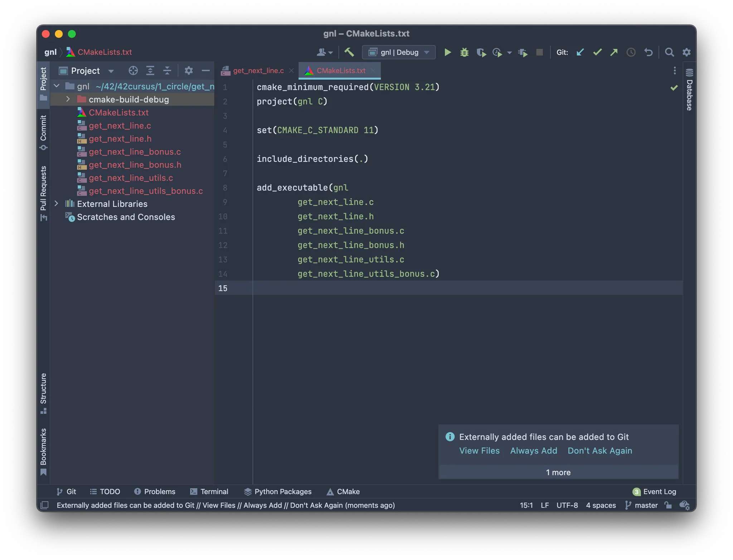
Task: Click Git Update Project arrow icon
Action: (580, 53)
